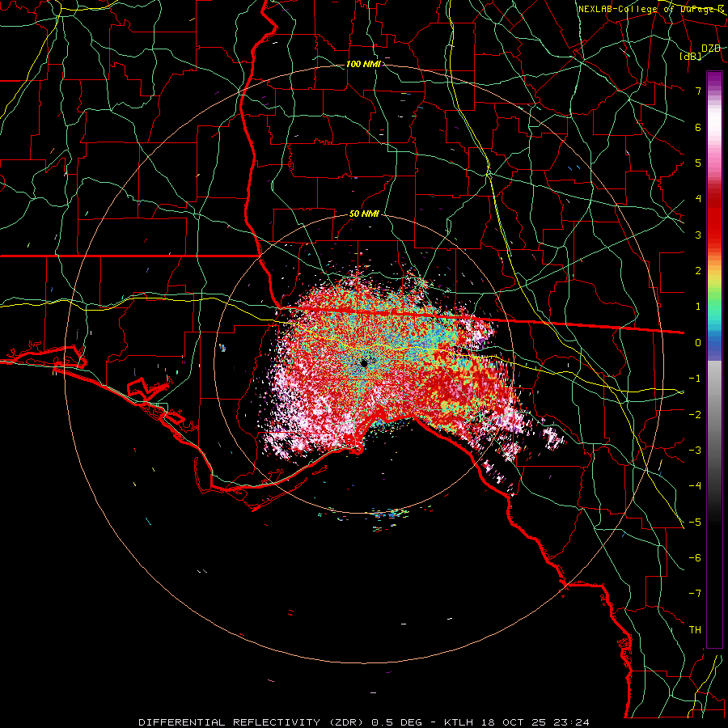Click the black radar site dot at center
Screen dimensions: 728x728
coord(364,363)
